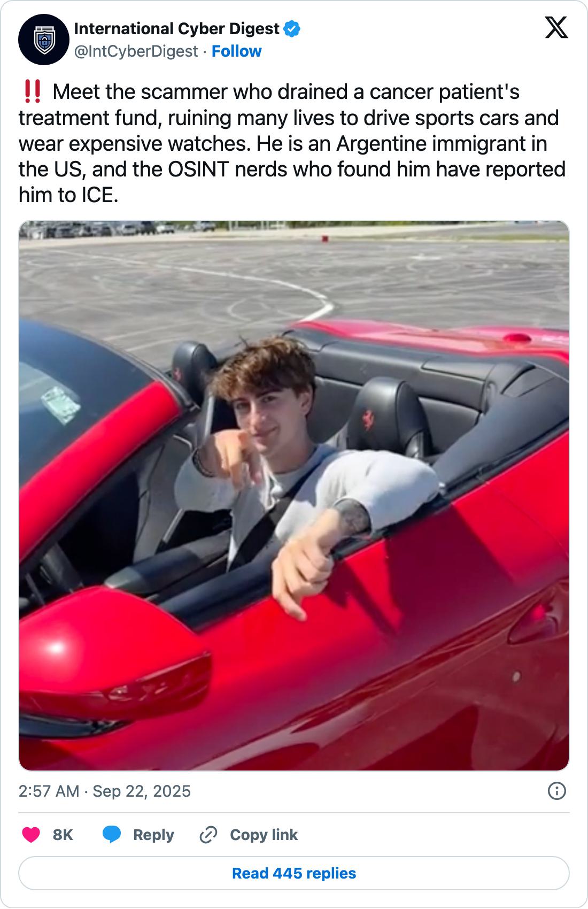This screenshot has height=909, width=588.
Task: Open Read 445 replies
Action: point(294,873)
